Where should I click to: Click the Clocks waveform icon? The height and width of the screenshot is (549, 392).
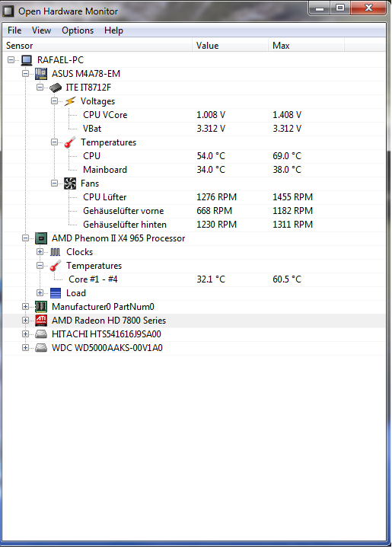click(x=56, y=252)
